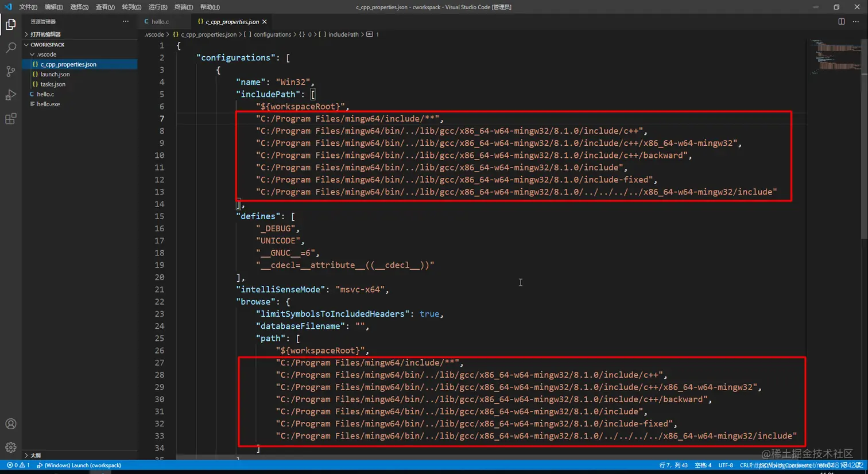
Task: Open launch.json in file tree
Action: click(x=79, y=74)
